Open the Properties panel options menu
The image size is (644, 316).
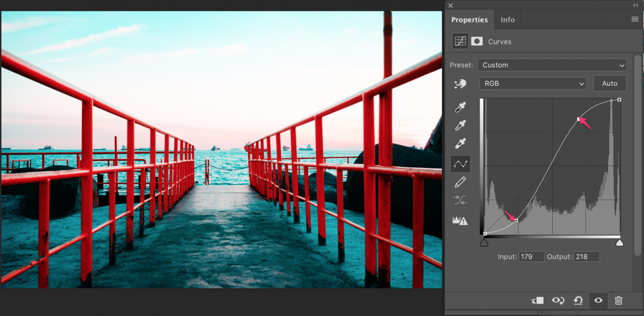pyautogui.click(x=635, y=19)
